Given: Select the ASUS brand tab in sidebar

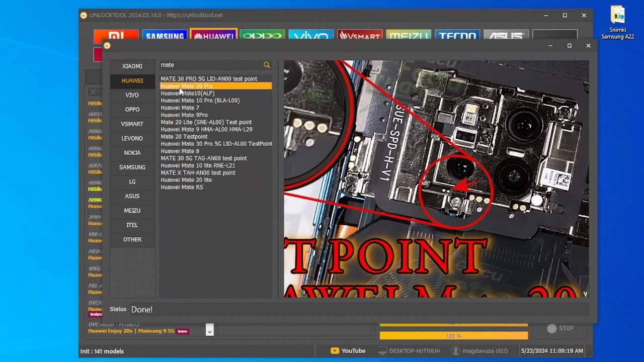Looking at the screenshot, I should pyautogui.click(x=132, y=196).
